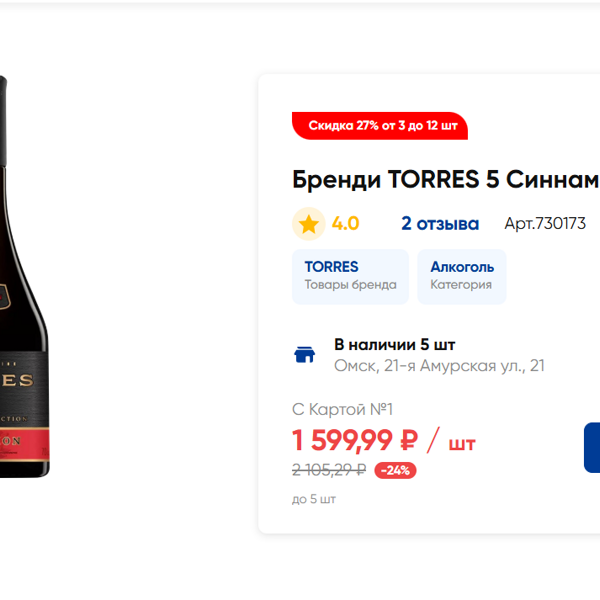Click the Товары бренда subtitle

350,285
